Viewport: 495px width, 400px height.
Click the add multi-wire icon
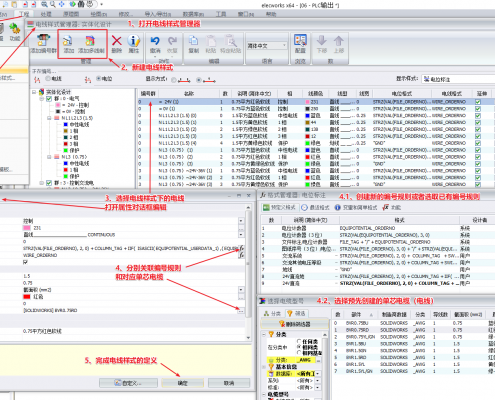[90, 41]
